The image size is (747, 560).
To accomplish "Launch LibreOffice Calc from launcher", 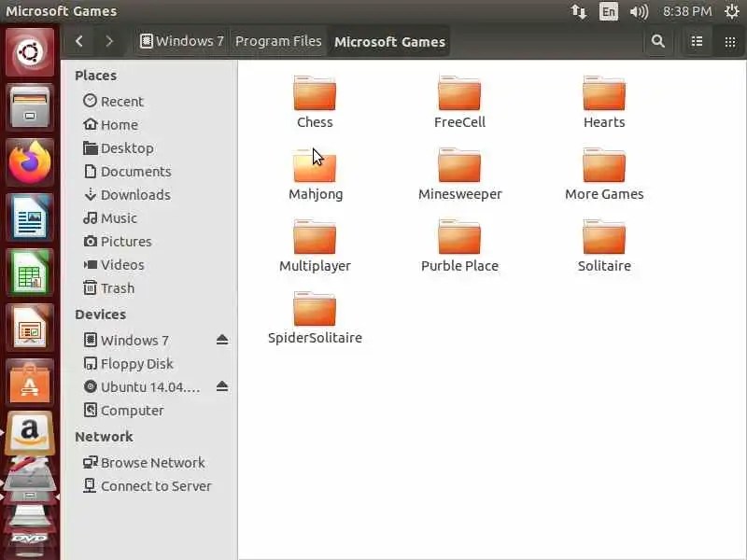I will click(30, 273).
